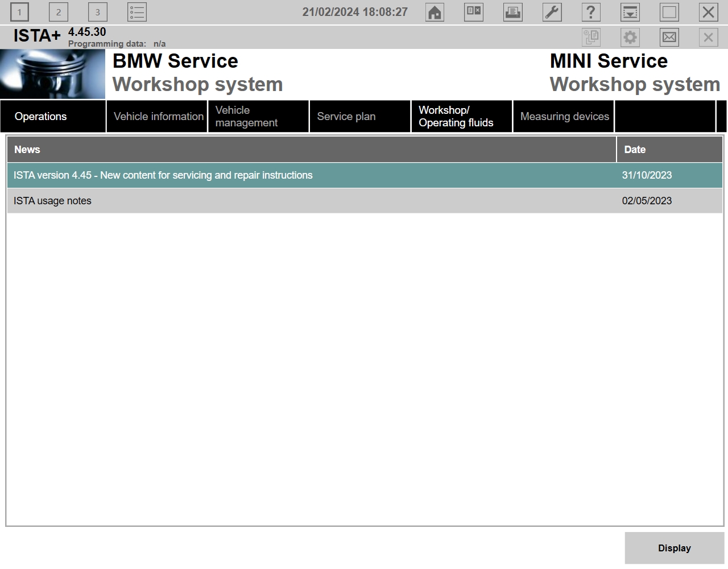Open the dictionary/translation icon

(473, 11)
